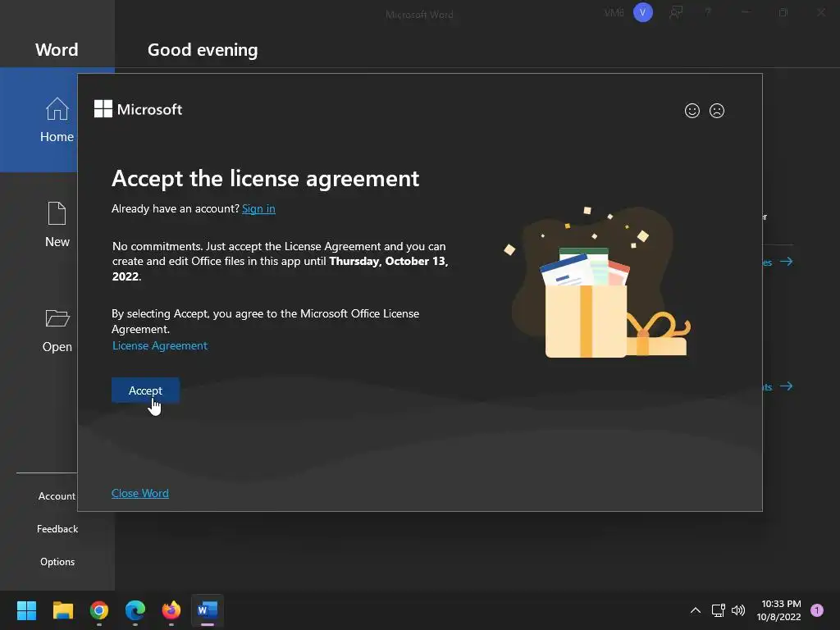Restore down the Word window
This screenshot has height=630, width=840.
pos(783,12)
